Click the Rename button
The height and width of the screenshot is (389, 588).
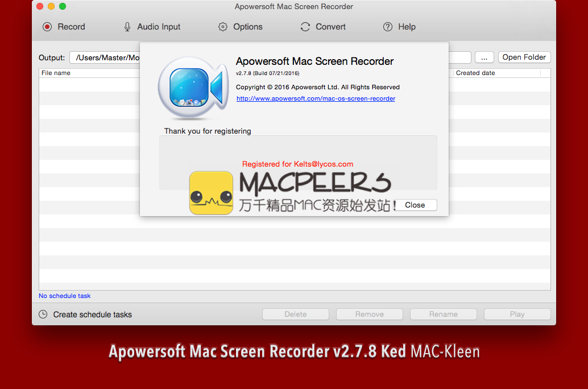point(443,314)
